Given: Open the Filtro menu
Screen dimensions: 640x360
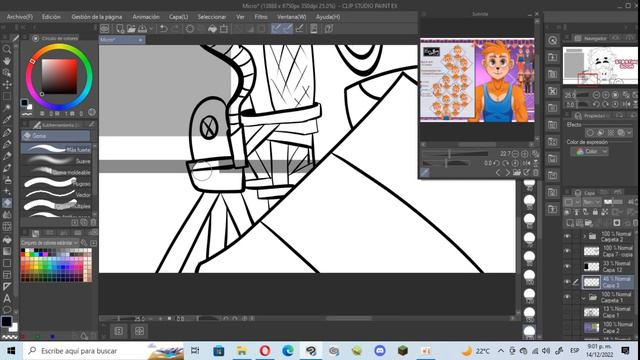Looking at the screenshot, I should tap(261, 17).
